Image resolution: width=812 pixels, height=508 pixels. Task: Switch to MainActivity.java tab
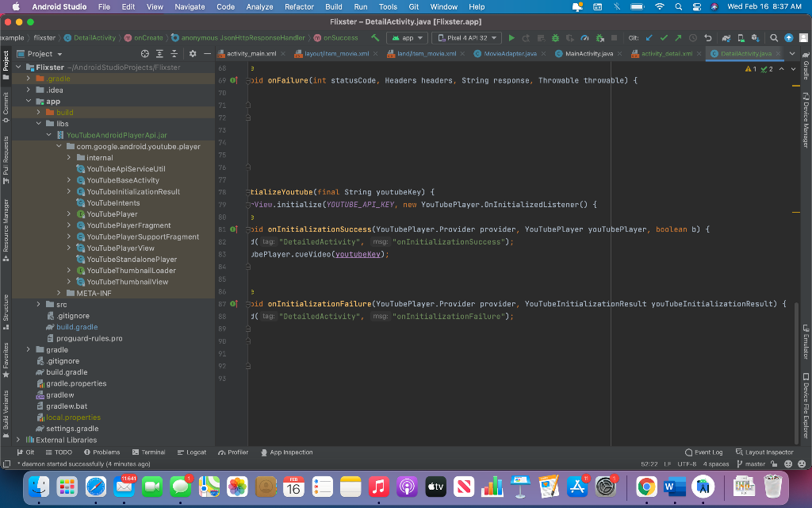click(589, 53)
